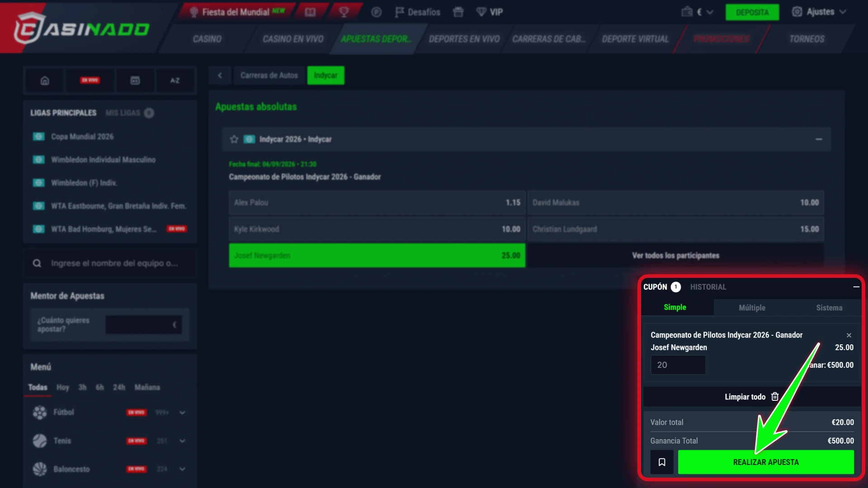
Task: Open DEPORTES EN VIVO tab
Action: click(464, 39)
